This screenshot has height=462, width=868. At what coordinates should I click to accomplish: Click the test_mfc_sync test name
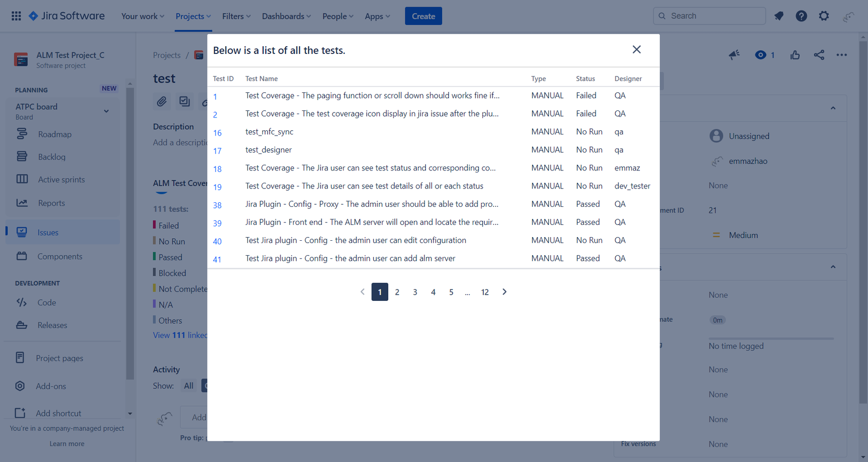[269, 131]
